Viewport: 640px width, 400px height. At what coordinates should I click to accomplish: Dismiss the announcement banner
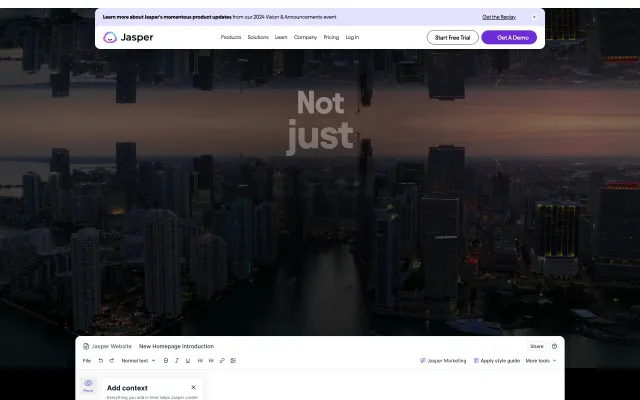tap(534, 17)
